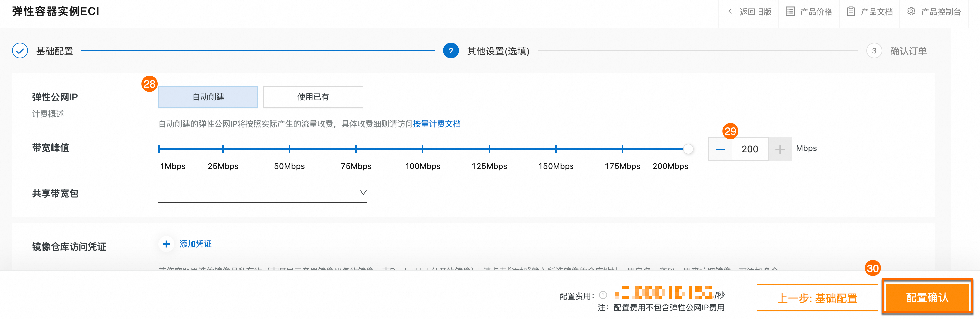Click the 50Mbps slider label
Image resolution: width=980 pixels, height=319 pixels.
pos(289,166)
